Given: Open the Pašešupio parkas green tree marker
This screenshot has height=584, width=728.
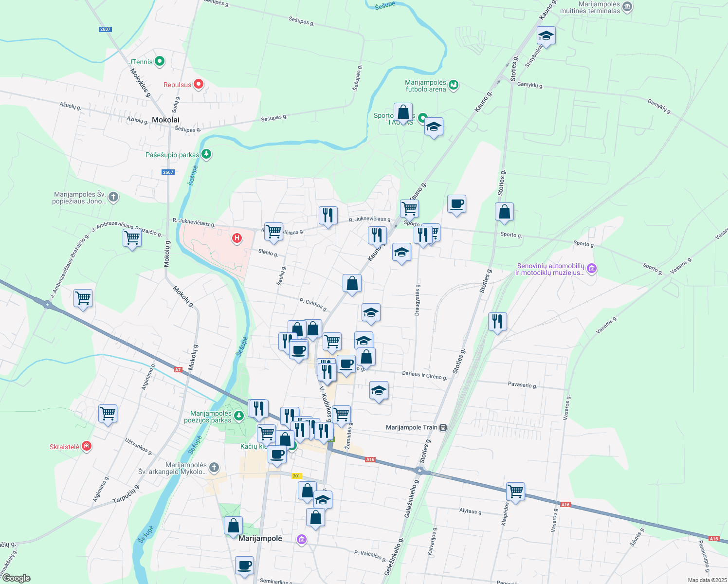Looking at the screenshot, I should 206,154.
